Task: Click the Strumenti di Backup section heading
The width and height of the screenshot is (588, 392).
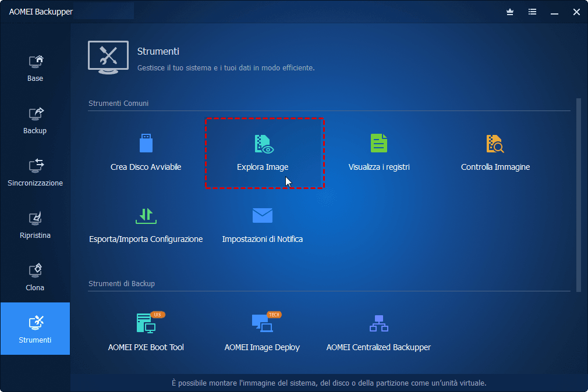Action: (122, 284)
